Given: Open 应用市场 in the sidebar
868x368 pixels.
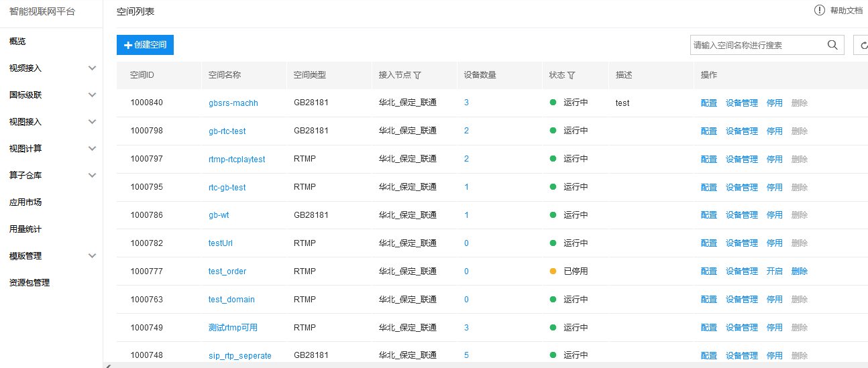Looking at the screenshot, I should coord(25,202).
